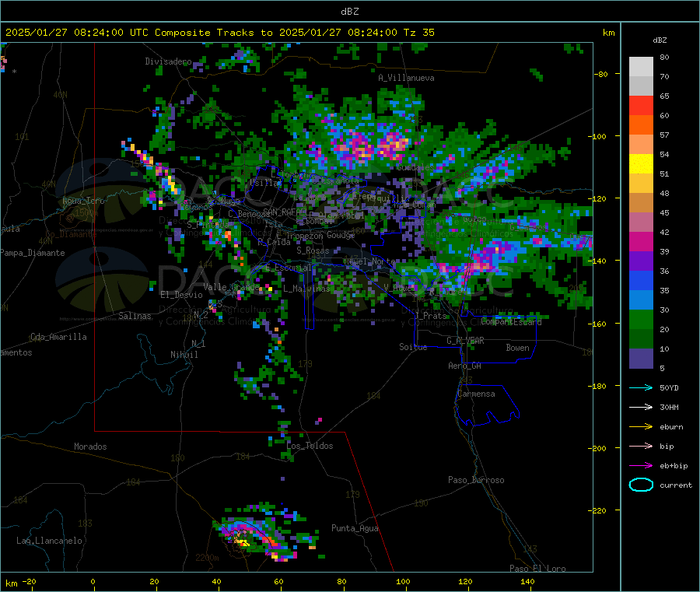Click the 30HM white arrow legend icon
Image resolution: width=700 pixels, height=592 pixels.
(x=641, y=407)
